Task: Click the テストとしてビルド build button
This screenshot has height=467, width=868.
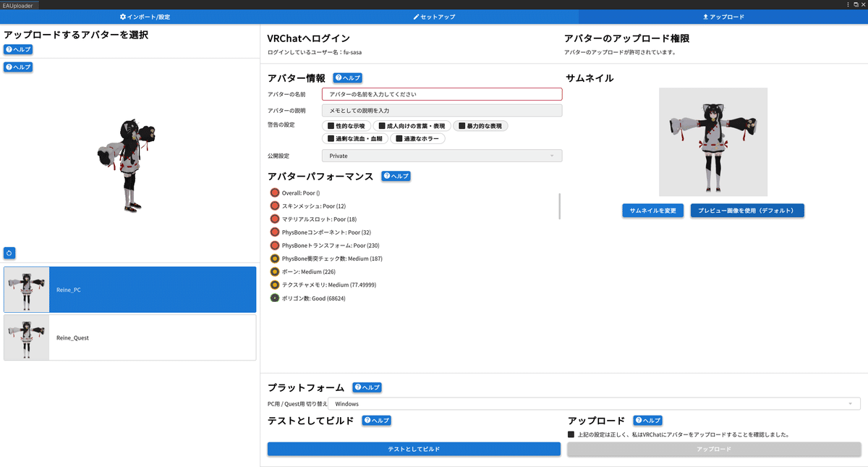Action: tap(414, 449)
